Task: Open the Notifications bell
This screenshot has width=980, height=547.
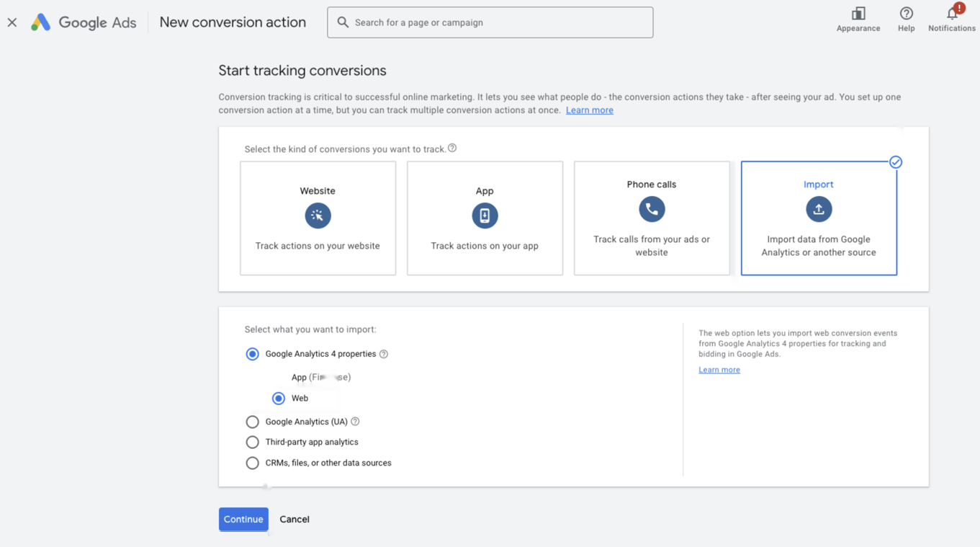Action: click(x=952, y=19)
